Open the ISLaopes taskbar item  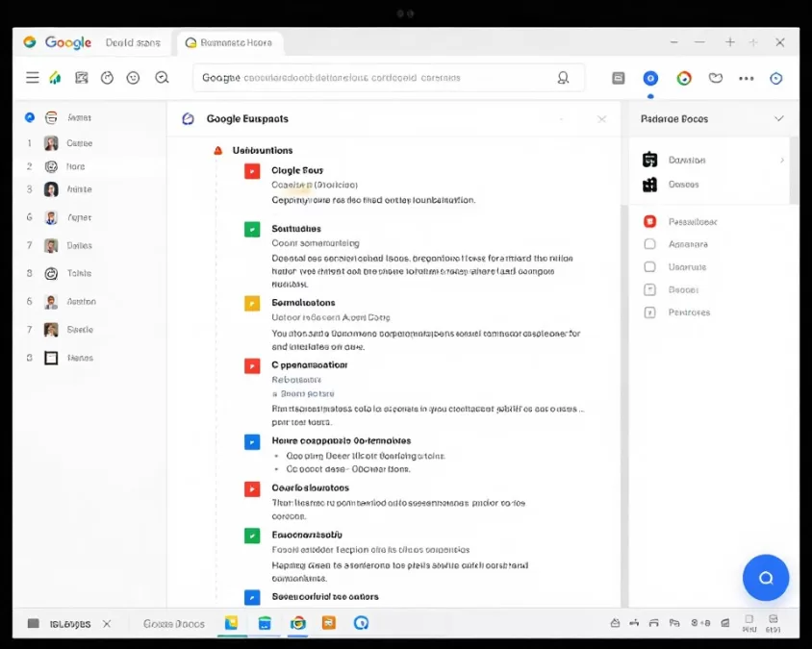[70, 624]
